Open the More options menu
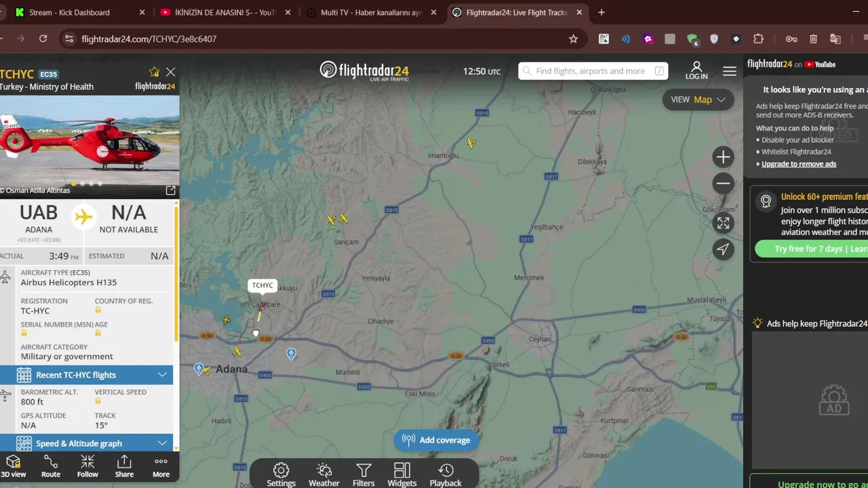 coord(161,466)
